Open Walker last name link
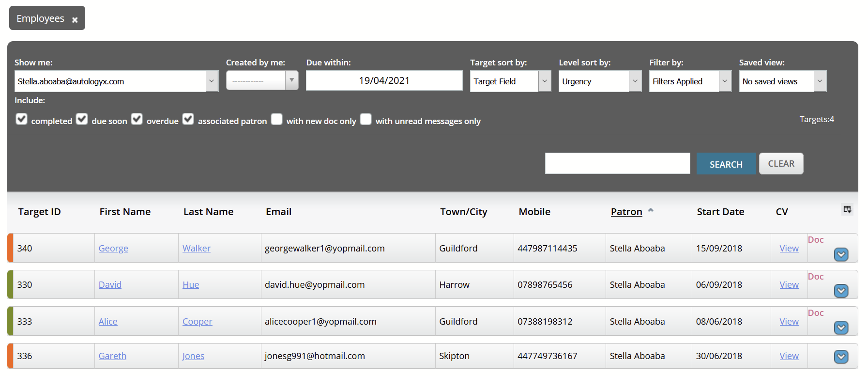868x376 pixels. click(x=196, y=248)
